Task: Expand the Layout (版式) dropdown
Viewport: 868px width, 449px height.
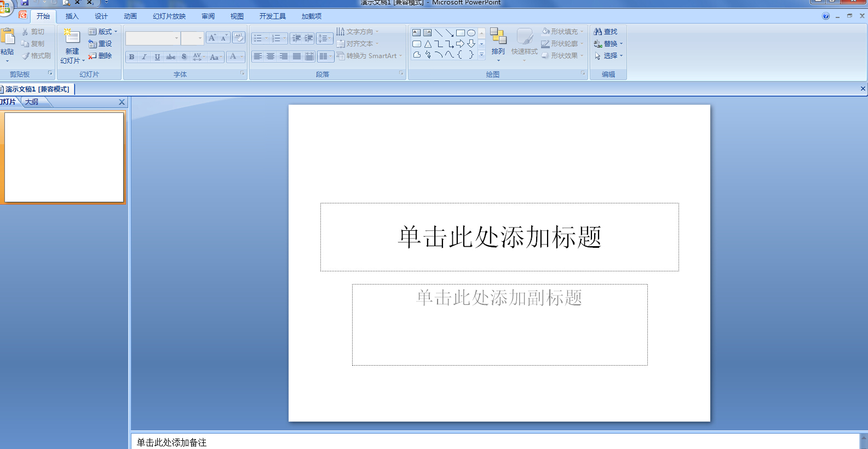Action: tap(103, 32)
